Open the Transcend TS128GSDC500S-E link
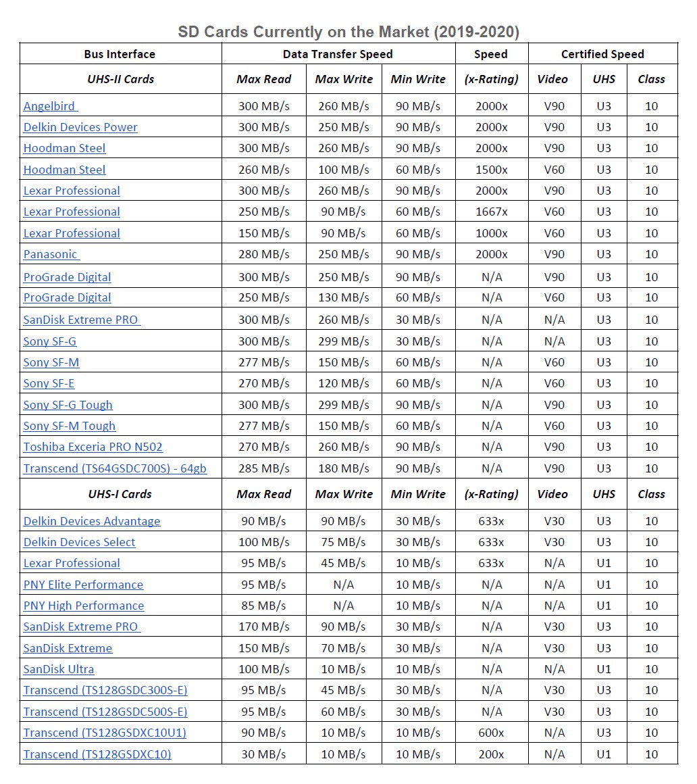 tap(105, 712)
